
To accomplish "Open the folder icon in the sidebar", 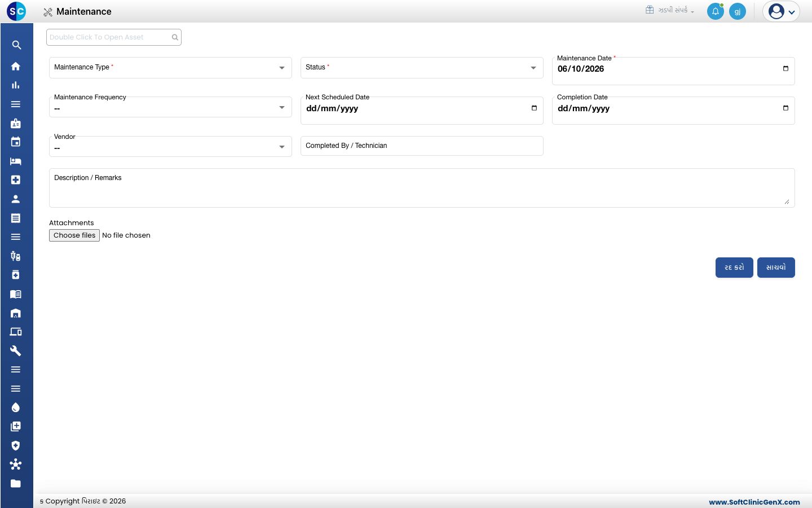I will point(16,483).
